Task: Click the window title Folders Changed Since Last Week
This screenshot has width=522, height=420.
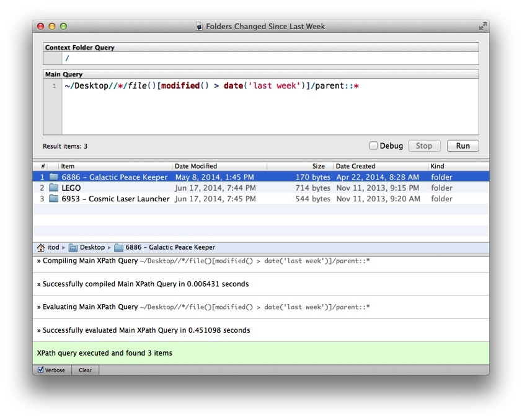Action: 265,27
